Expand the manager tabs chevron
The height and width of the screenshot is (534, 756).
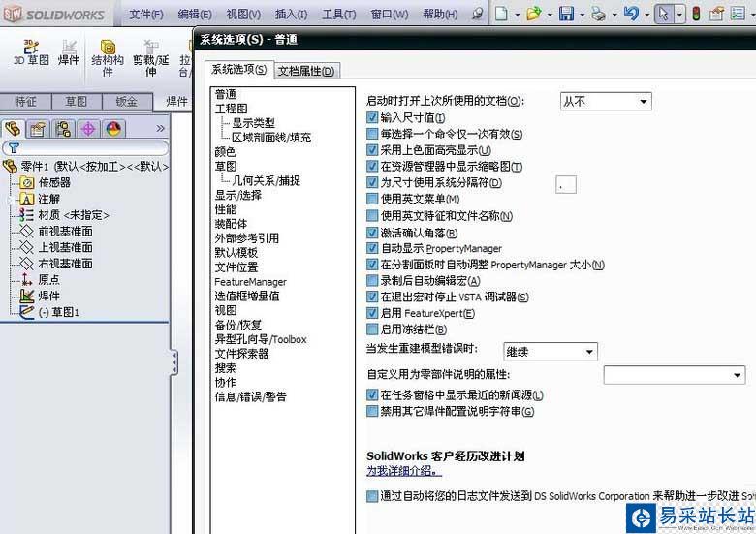click(x=161, y=128)
